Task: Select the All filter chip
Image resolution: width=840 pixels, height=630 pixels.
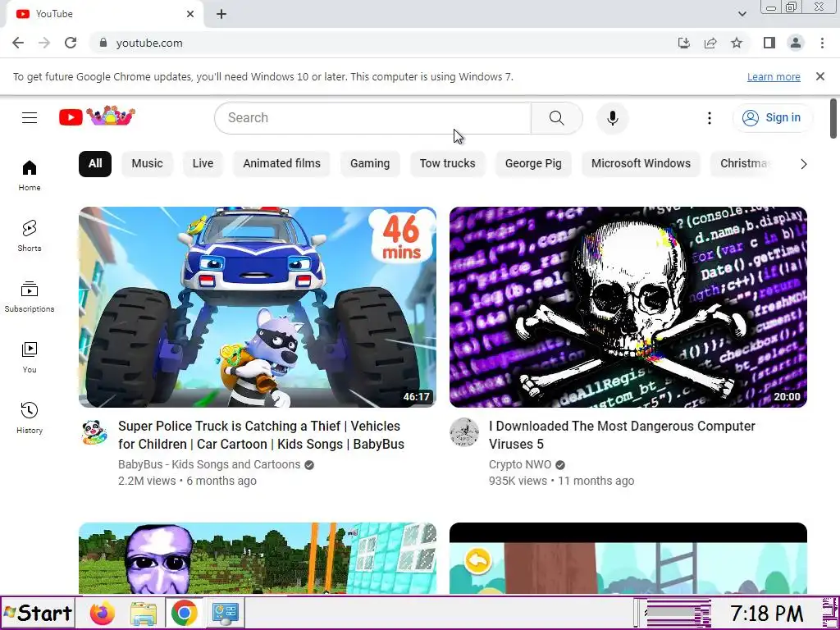Action: [x=95, y=164]
